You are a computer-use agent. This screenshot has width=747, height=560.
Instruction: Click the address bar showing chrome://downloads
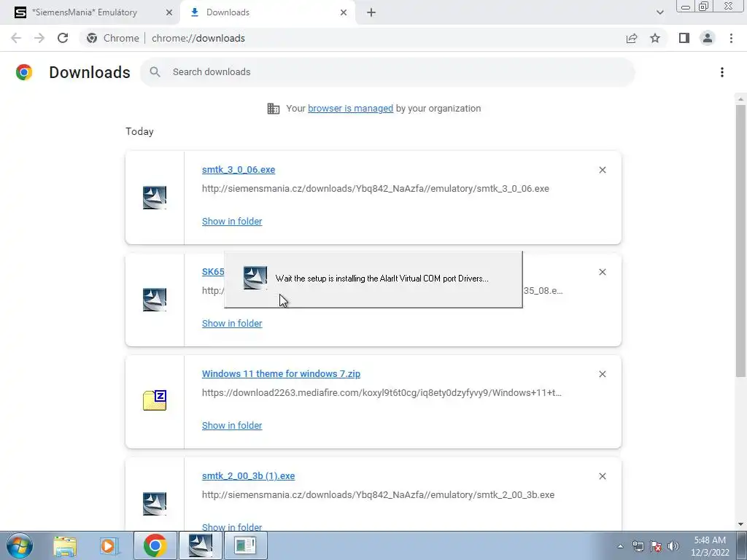pyautogui.click(x=198, y=38)
